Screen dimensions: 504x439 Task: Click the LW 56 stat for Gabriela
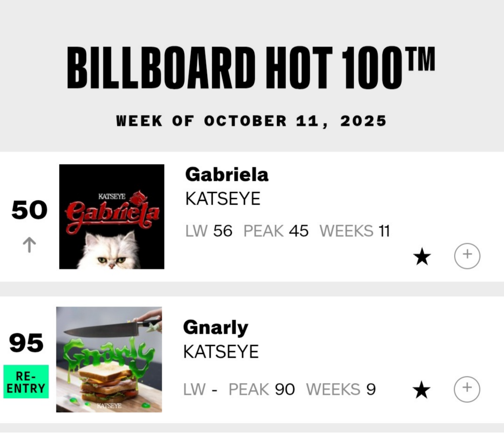pyautogui.click(x=209, y=231)
